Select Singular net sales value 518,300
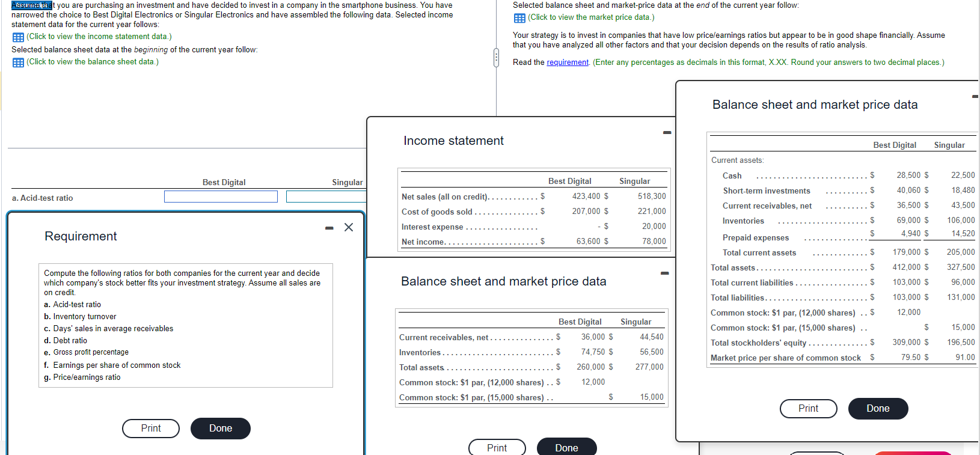 652,197
